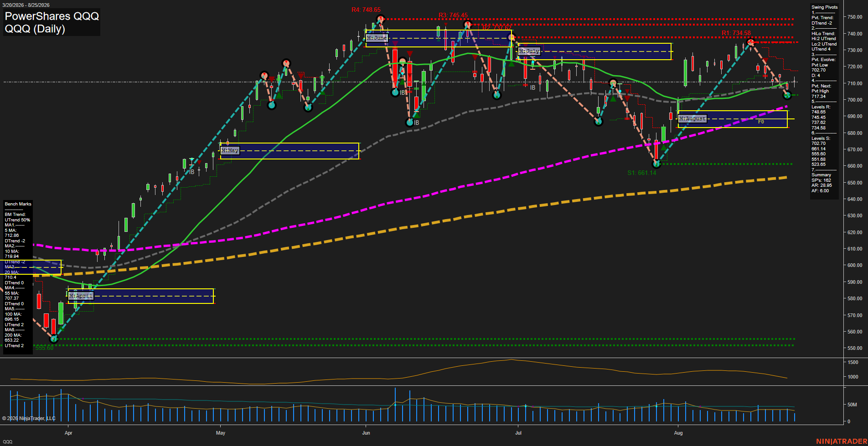Click the green '555.60' support label

point(44,348)
